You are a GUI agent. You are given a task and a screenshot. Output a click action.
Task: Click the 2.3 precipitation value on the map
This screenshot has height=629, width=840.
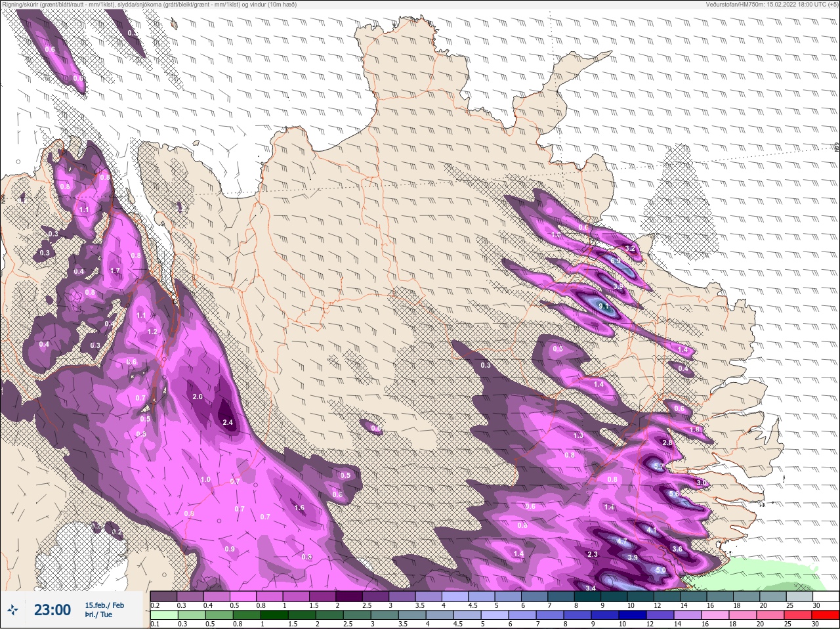pyautogui.click(x=593, y=555)
